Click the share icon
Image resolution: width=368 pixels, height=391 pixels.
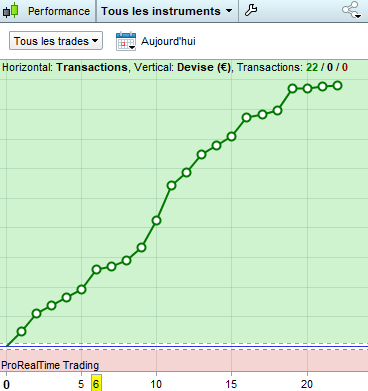click(350, 10)
